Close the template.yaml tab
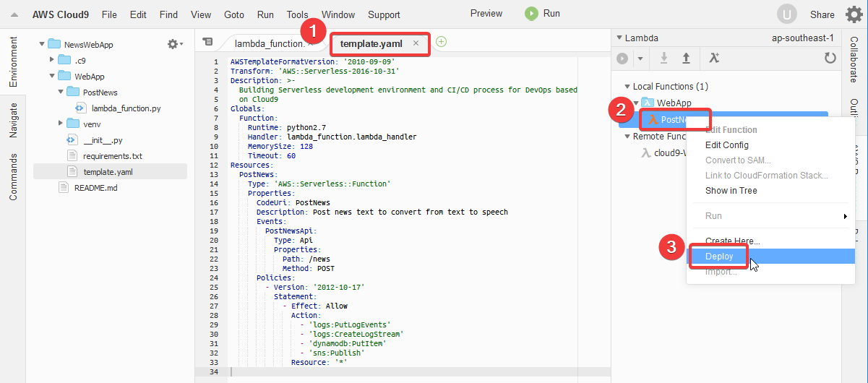The width and height of the screenshot is (868, 383). 416,43
